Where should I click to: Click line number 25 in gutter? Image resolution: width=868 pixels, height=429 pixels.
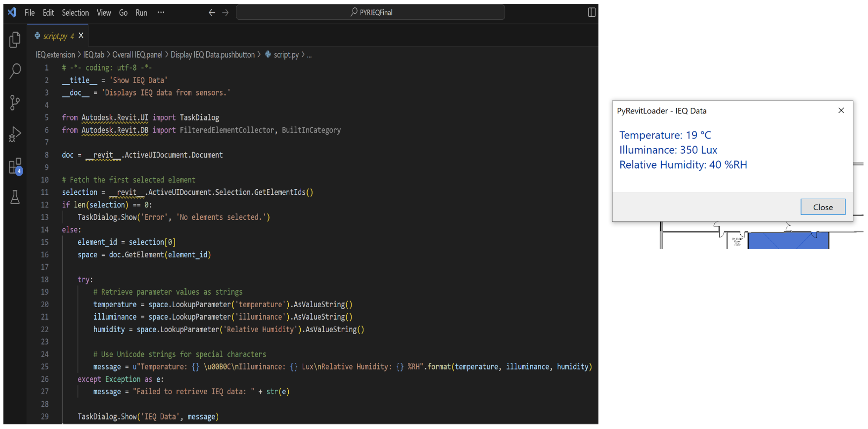(x=45, y=367)
